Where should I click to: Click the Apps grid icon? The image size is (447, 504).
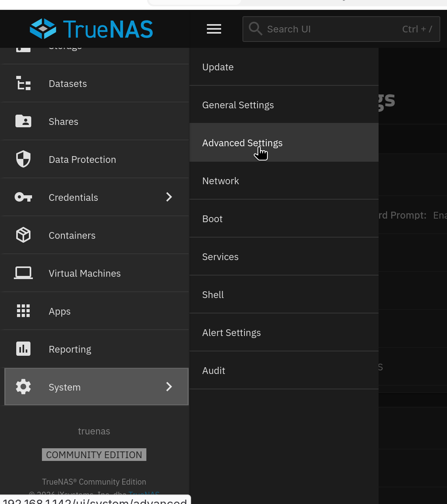pos(23,311)
